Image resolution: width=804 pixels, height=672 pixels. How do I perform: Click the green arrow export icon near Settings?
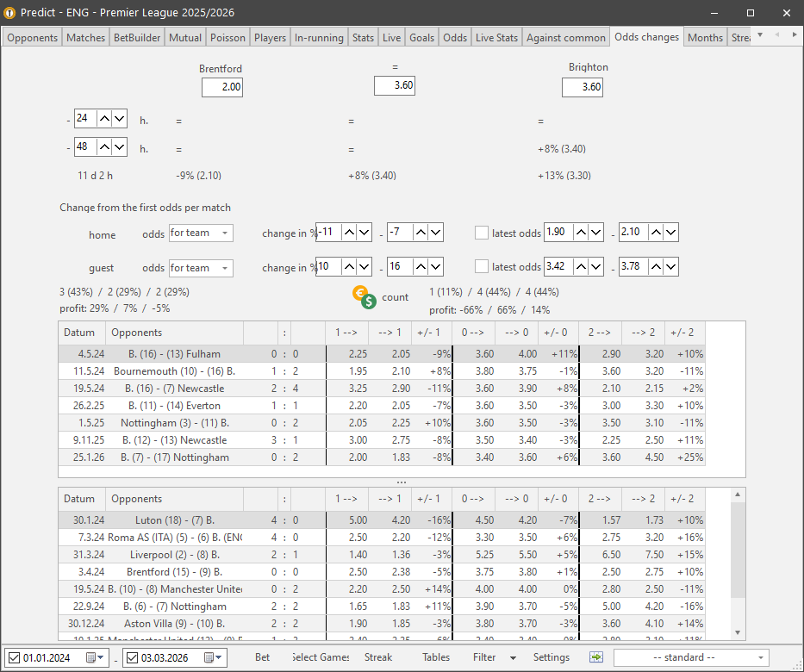point(595,656)
